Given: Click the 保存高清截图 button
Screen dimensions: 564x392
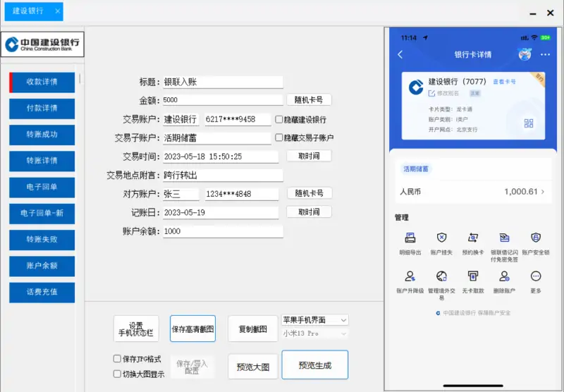Looking at the screenshot, I should coord(192,329).
